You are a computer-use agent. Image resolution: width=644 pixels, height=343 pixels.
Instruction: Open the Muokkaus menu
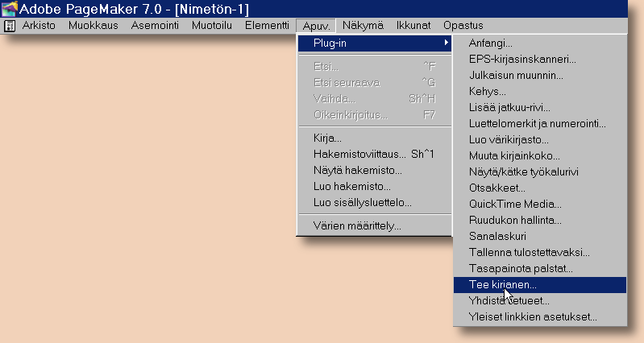click(x=93, y=26)
